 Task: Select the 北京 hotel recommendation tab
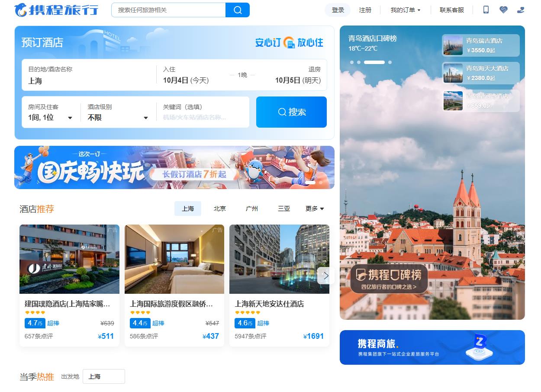[x=220, y=209]
